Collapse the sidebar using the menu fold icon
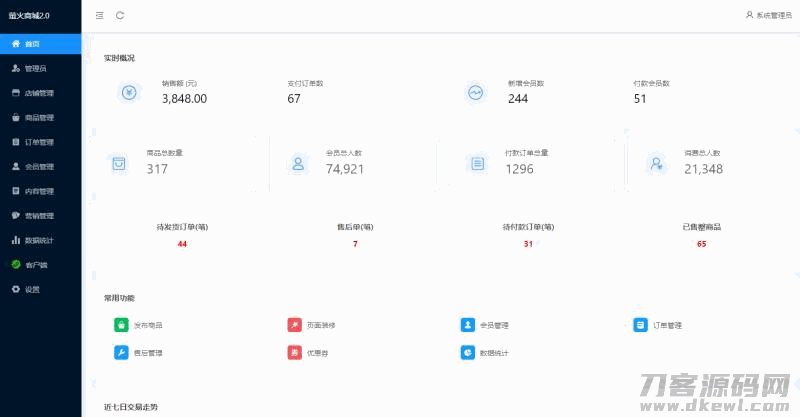 click(x=99, y=15)
